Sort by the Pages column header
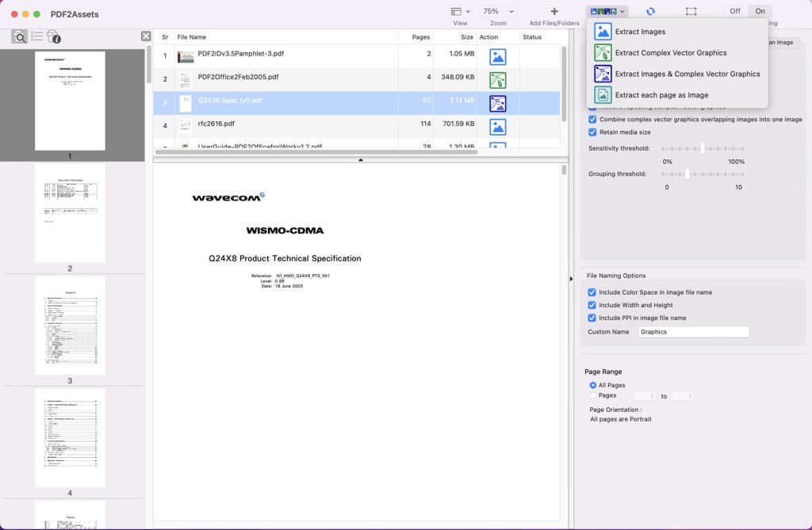The image size is (812, 530). click(x=416, y=37)
